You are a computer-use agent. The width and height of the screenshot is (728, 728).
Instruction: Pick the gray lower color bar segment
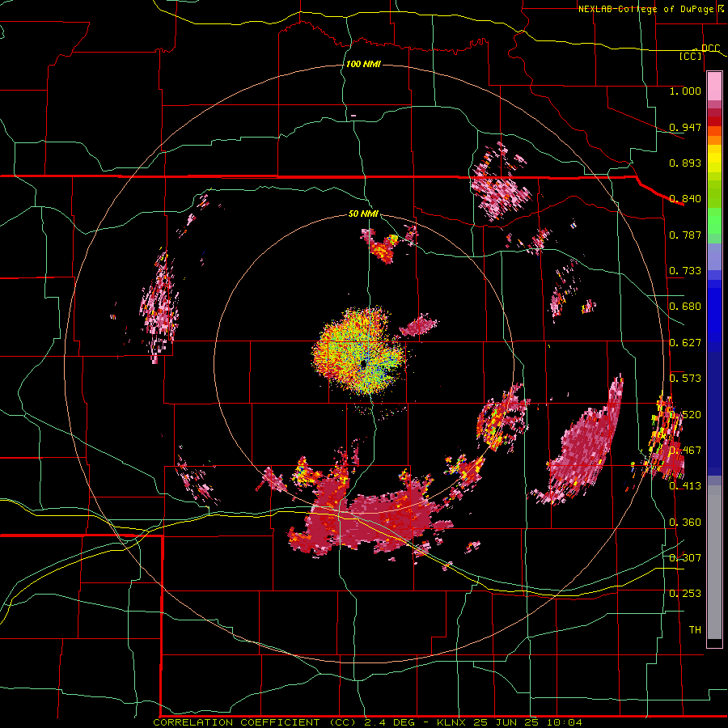(714, 562)
